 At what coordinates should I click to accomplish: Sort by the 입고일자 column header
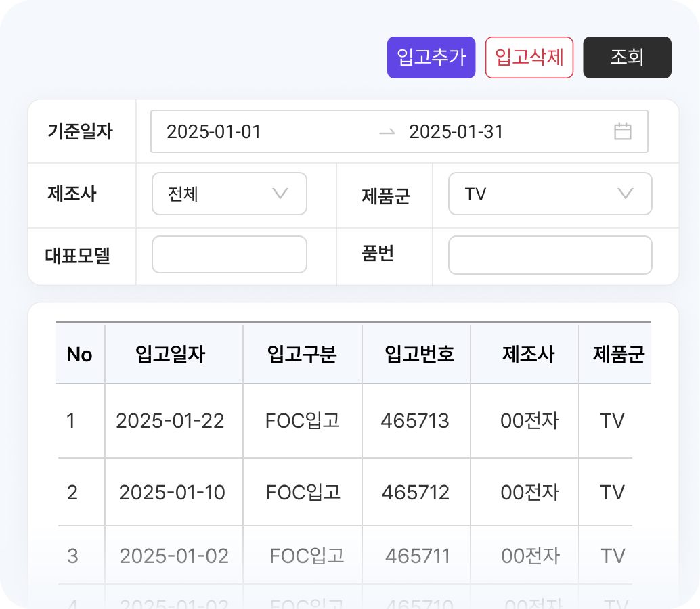point(171,354)
